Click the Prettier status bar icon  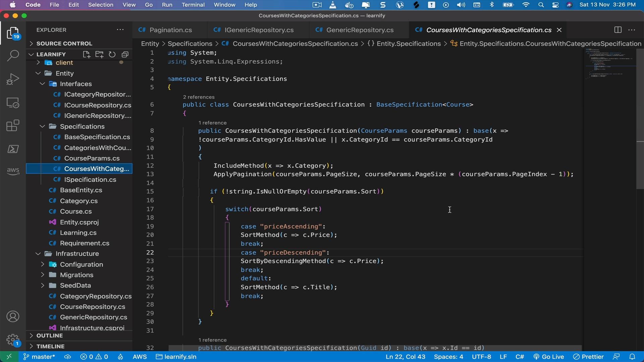[593, 357]
